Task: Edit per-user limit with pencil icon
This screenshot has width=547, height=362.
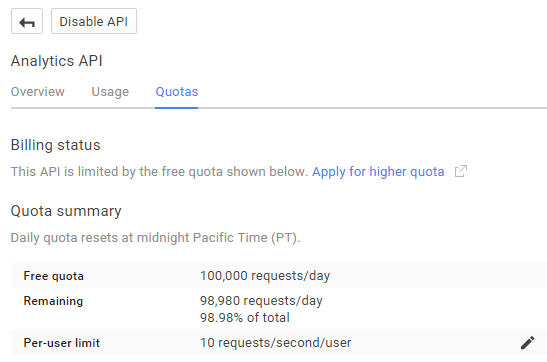Action: pyautogui.click(x=527, y=342)
